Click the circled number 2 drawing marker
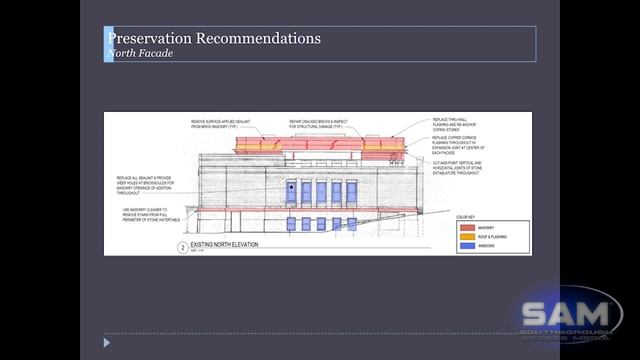This screenshot has width=640, height=360. pyautogui.click(x=183, y=247)
